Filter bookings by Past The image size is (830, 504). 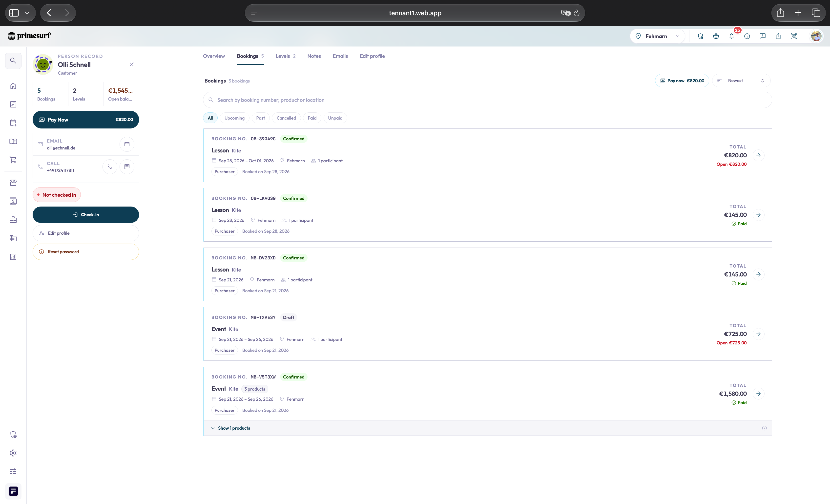coord(260,118)
